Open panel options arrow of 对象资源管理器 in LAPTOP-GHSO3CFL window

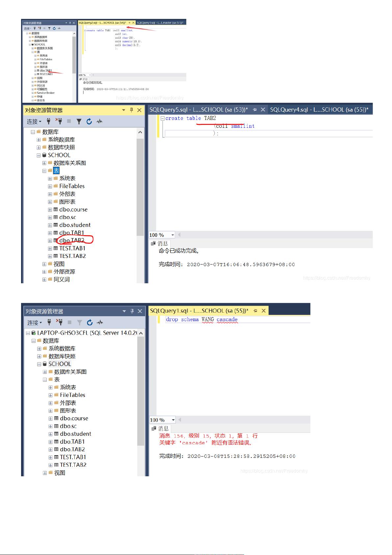[124, 311]
